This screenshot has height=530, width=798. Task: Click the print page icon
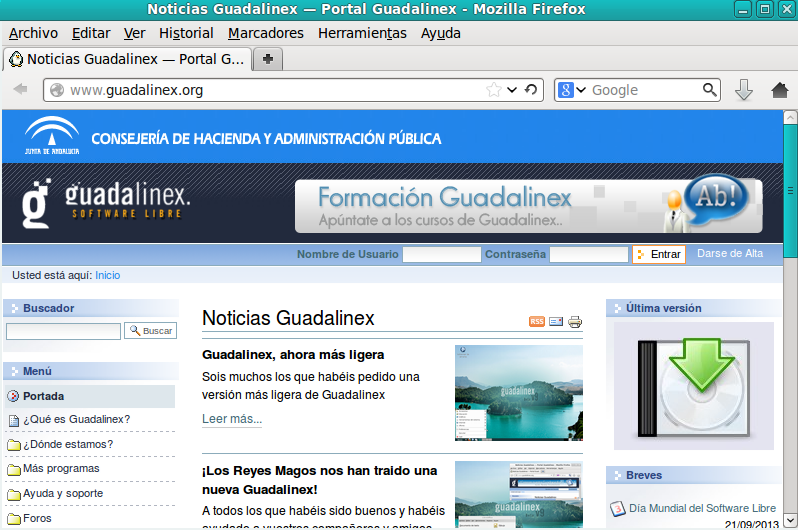[575, 321]
